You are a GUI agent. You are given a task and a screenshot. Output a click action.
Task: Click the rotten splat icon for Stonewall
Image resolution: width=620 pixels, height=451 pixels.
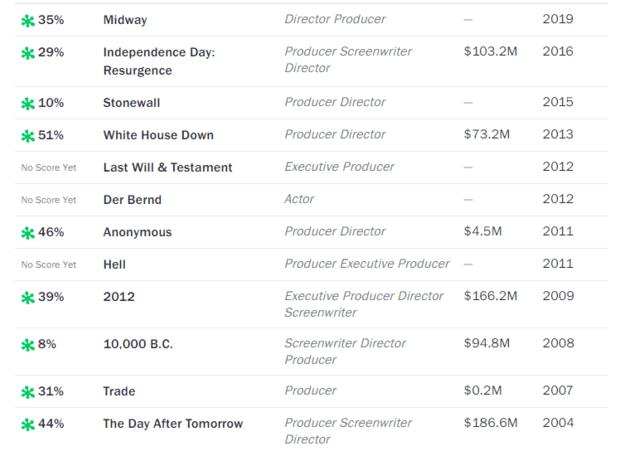pyautogui.click(x=28, y=104)
